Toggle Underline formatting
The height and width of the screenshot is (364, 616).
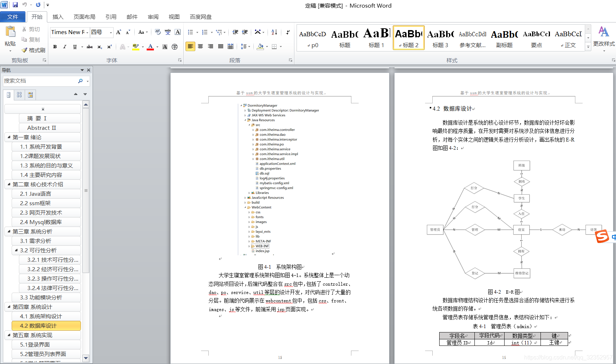pos(75,47)
